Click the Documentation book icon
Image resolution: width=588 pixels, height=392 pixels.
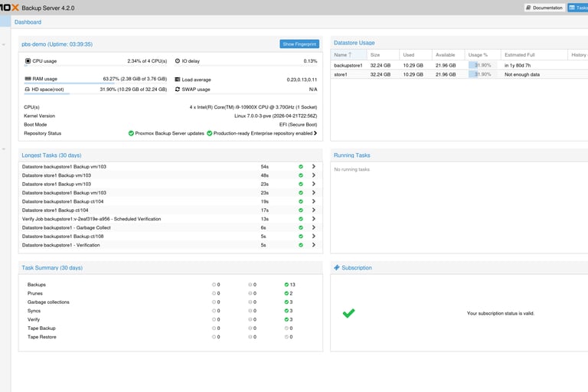[528, 8]
